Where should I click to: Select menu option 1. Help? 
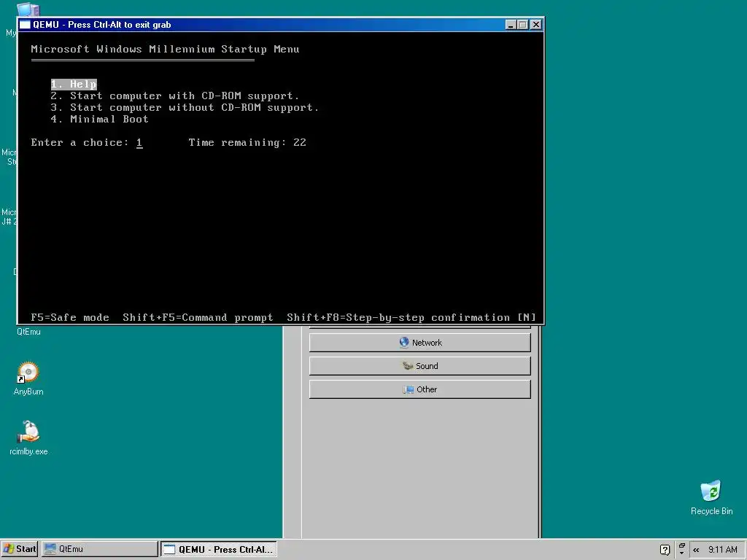(74, 85)
